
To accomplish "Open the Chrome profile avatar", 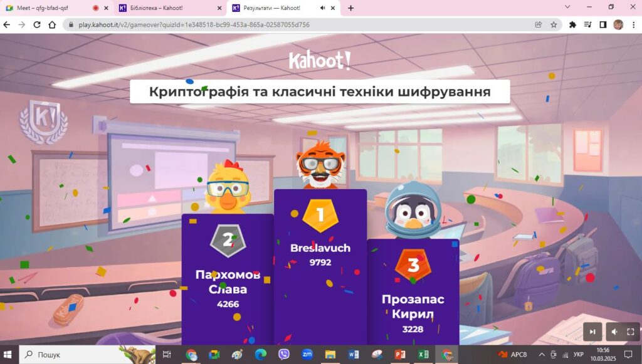I will coord(618,24).
